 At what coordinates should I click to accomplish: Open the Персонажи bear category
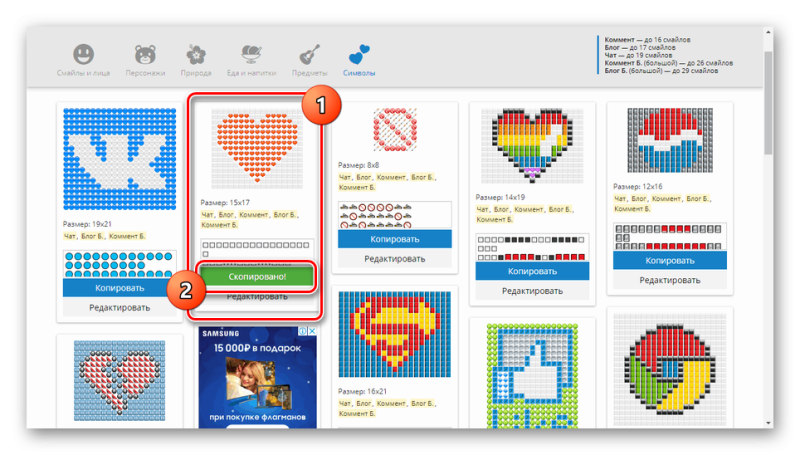click(145, 60)
